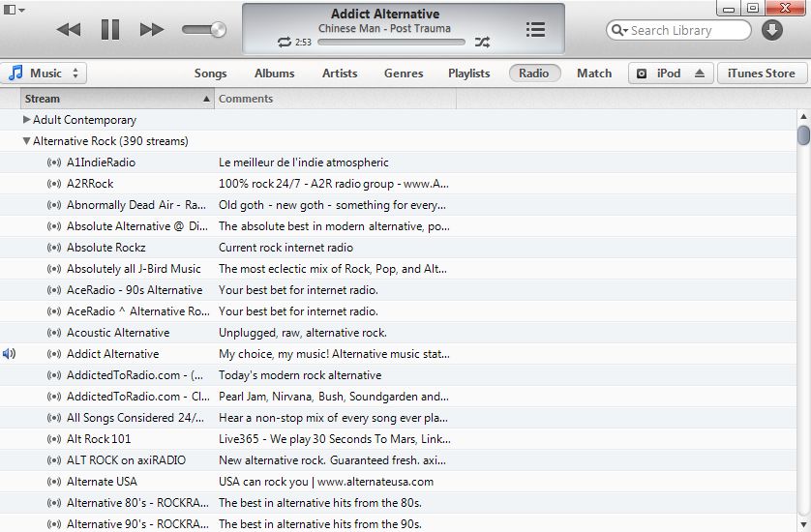The width and height of the screenshot is (811, 532).
Task: Adjust the volume slider knob
Action: pyautogui.click(x=218, y=30)
